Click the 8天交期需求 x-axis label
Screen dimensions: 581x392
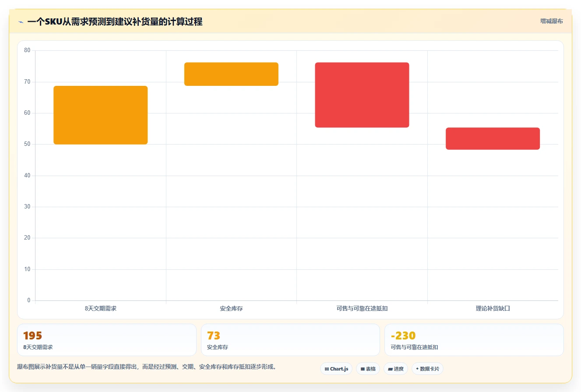pyautogui.click(x=101, y=308)
